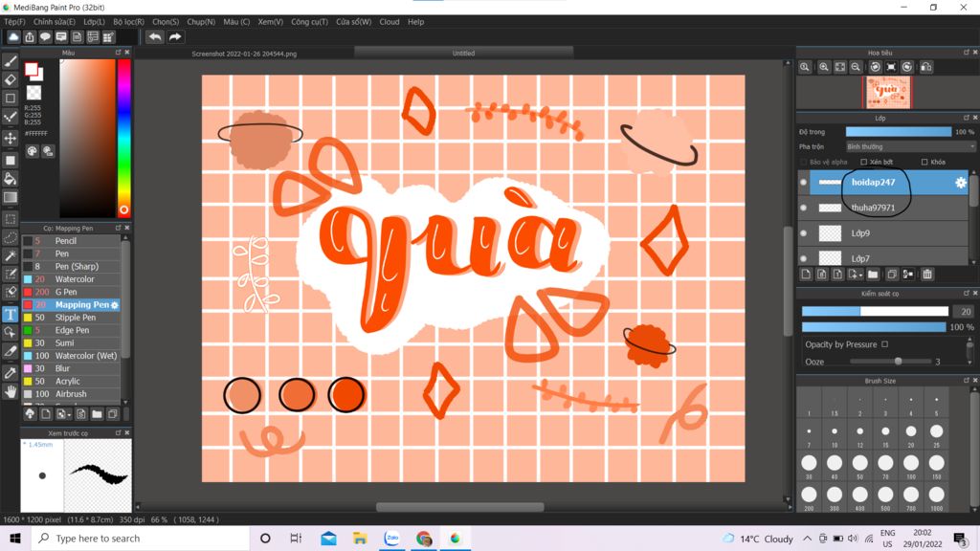Open the Tệp(F) menu
Screen dimensions: 980x551
point(15,22)
